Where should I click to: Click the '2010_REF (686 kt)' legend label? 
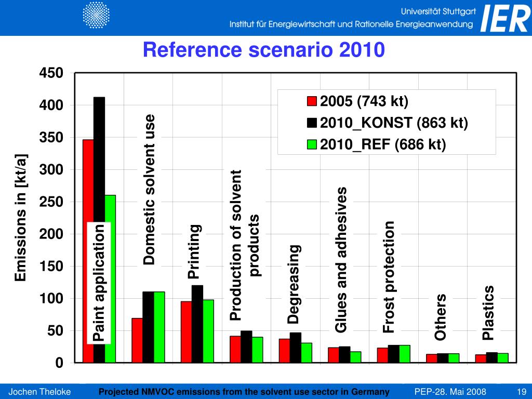(x=383, y=144)
